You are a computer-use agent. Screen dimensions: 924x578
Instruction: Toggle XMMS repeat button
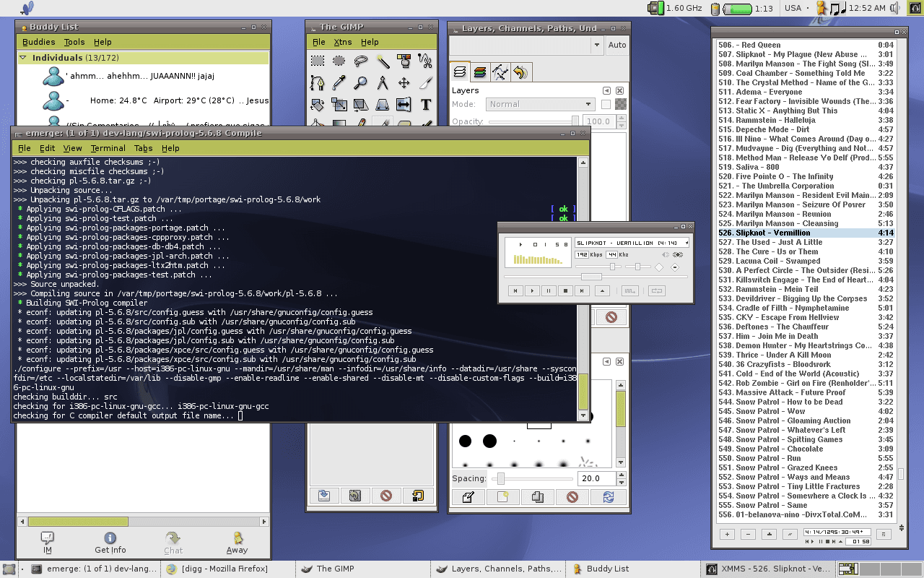[x=656, y=290]
